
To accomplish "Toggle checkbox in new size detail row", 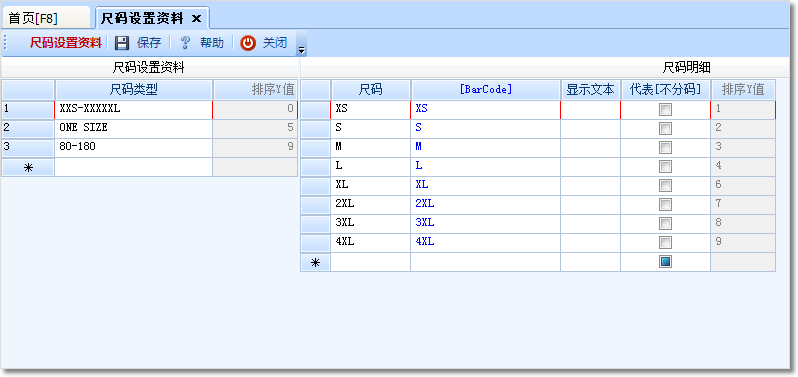I will point(665,262).
